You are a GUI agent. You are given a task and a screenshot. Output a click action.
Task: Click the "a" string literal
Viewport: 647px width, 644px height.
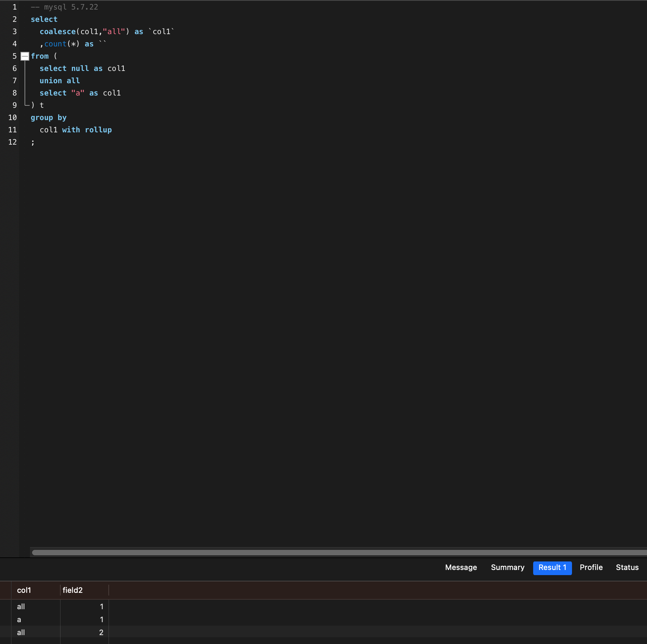[x=78, y=93]
